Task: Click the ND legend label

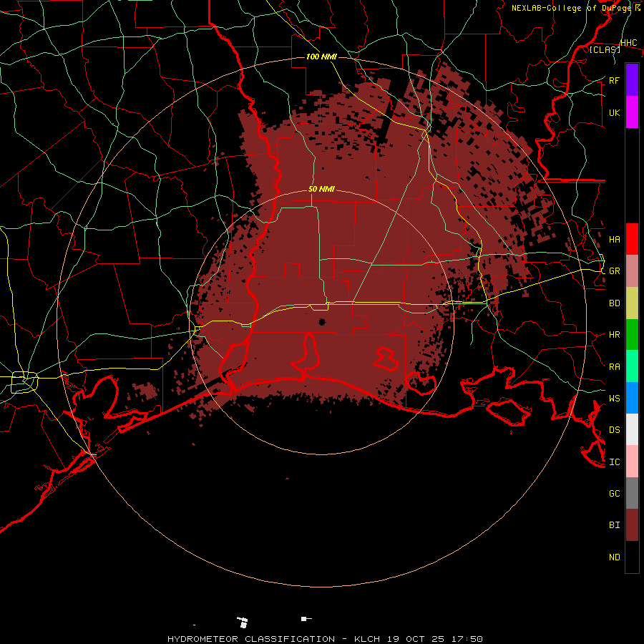Action: coord(615,557)
